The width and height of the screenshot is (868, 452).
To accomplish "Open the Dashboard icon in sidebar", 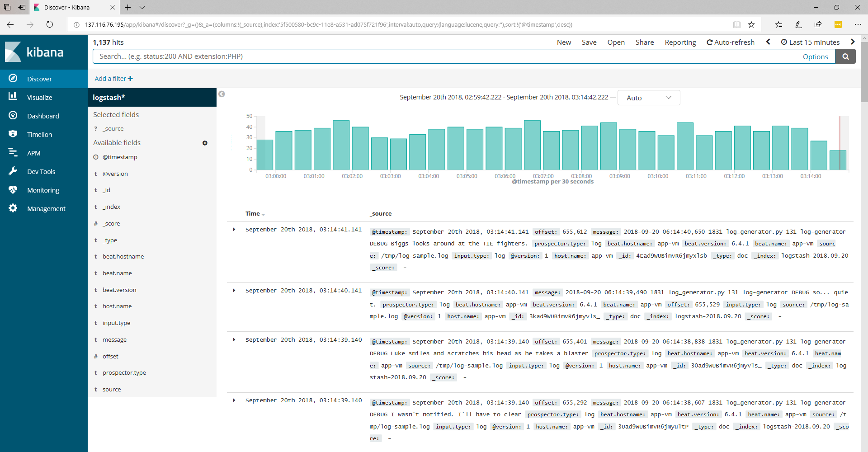I will [x=13, y=115].
